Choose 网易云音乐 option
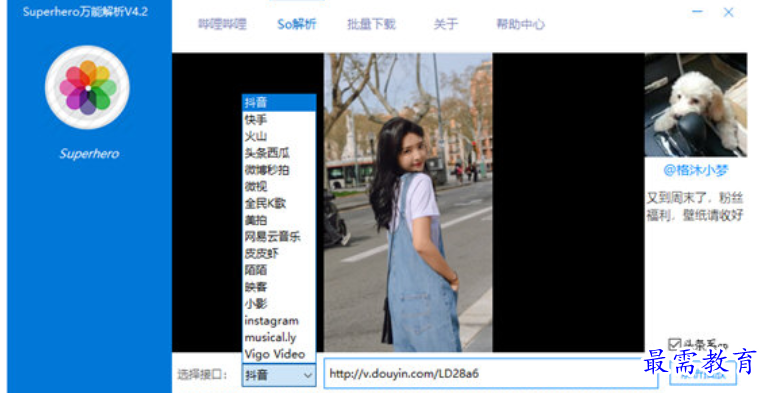This screenshot has height=393, width=765. coord(279,237)
